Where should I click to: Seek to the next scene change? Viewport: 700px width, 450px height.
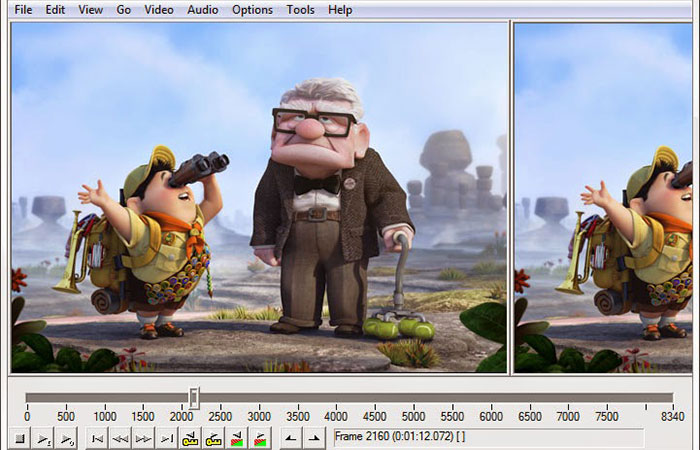pyautogui.click(x=260, y=438)
